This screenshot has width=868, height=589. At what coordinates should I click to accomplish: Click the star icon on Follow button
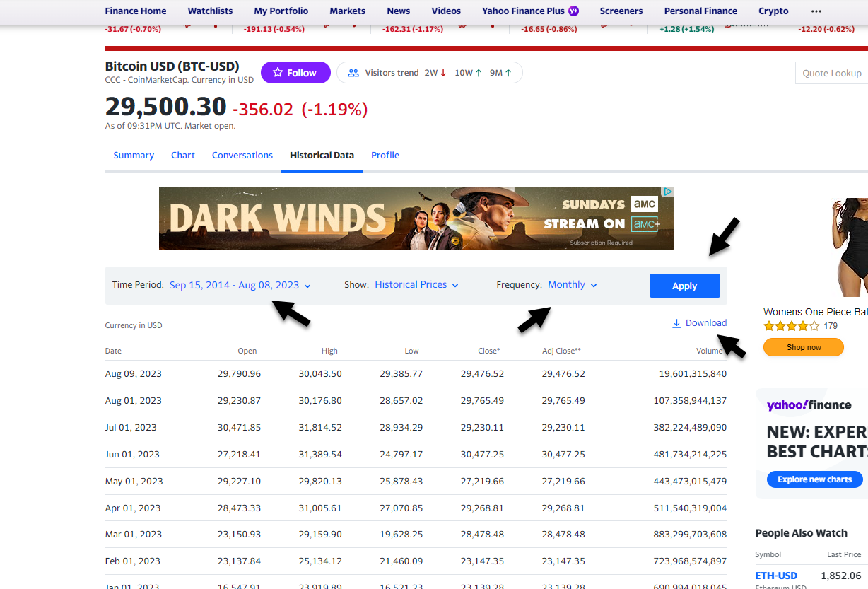(278, 73)
